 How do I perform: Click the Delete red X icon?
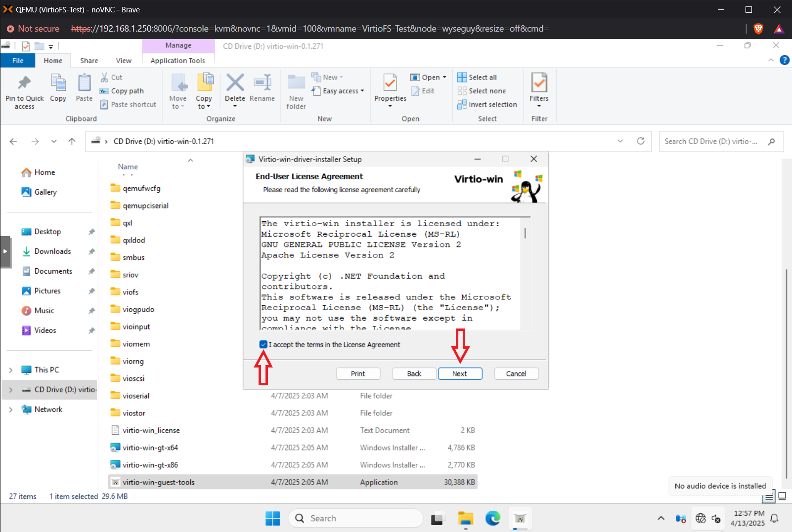(235, 82)
